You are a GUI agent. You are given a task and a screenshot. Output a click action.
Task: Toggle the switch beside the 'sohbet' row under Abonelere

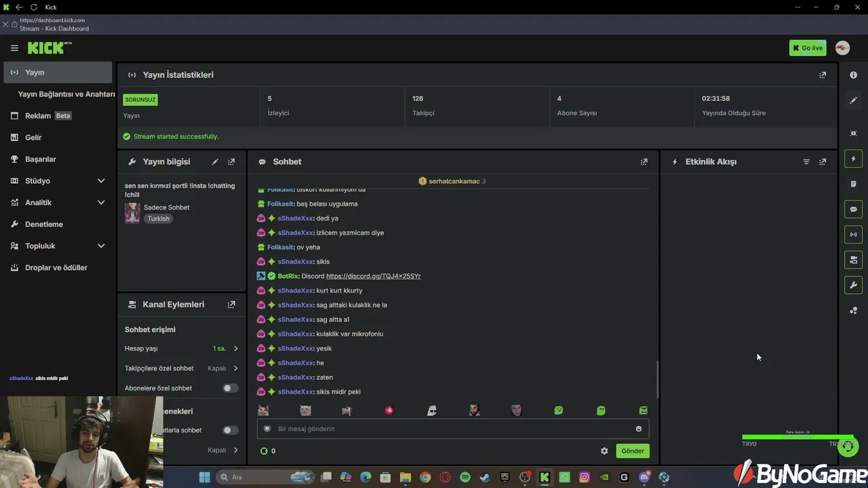(231, 430)
